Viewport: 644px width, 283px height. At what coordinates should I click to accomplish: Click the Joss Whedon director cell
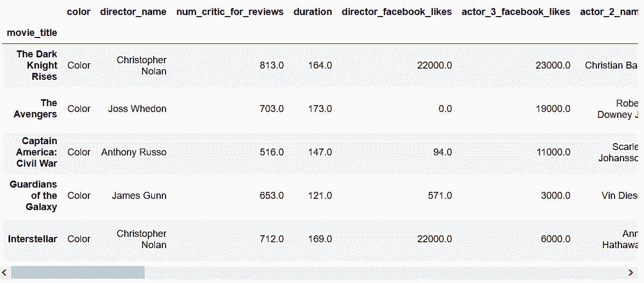(137, 109)
